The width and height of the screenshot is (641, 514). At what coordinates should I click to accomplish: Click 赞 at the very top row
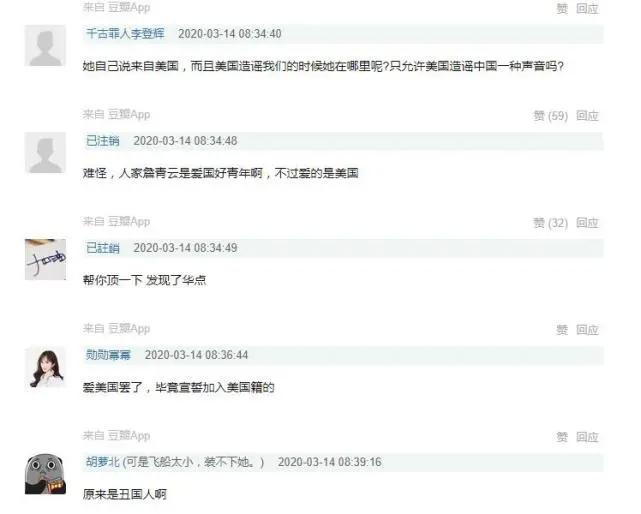click(x=562, y=8)
